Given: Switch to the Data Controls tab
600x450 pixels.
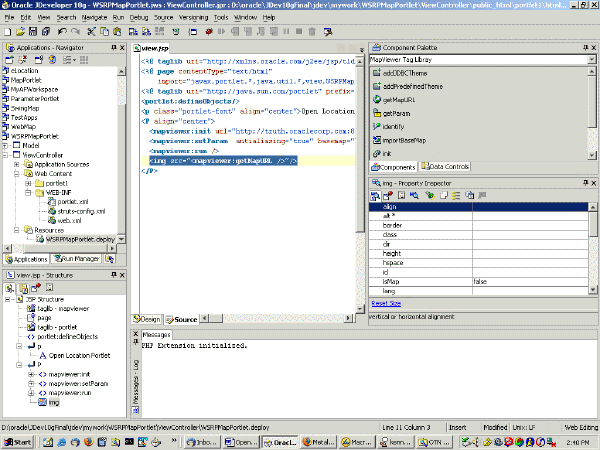Looking at the screenshot, I should (445, 166).
